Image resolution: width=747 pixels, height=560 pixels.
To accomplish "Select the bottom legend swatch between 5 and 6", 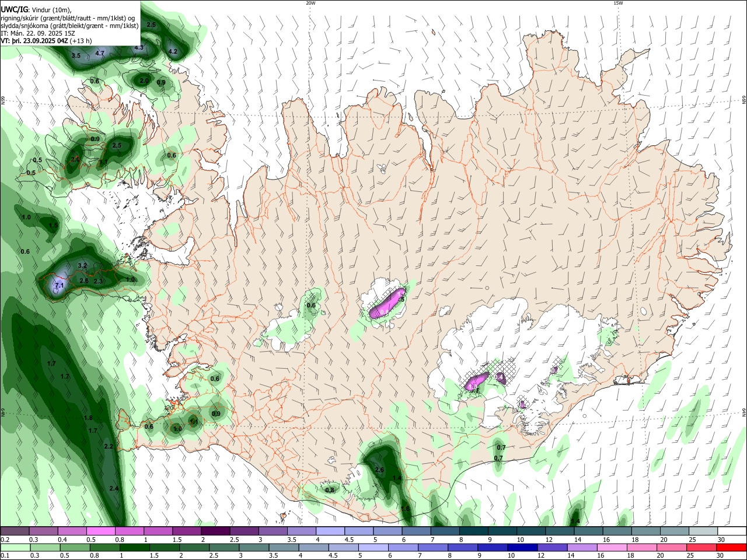I will 373,547.
